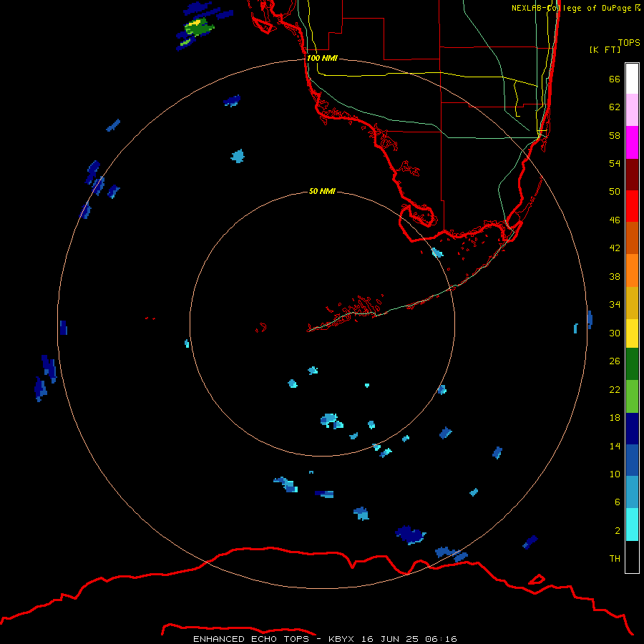The height and width of the screenshot is (644, 644).
Task: Choose the dark green legend swatch
Action: (632, 364)
